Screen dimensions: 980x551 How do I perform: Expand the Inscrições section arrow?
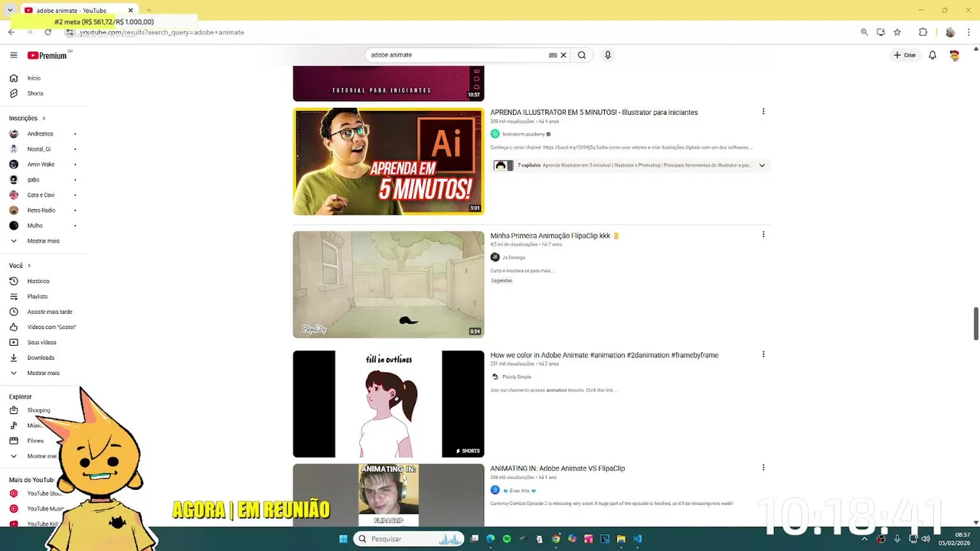pos(44,118)
